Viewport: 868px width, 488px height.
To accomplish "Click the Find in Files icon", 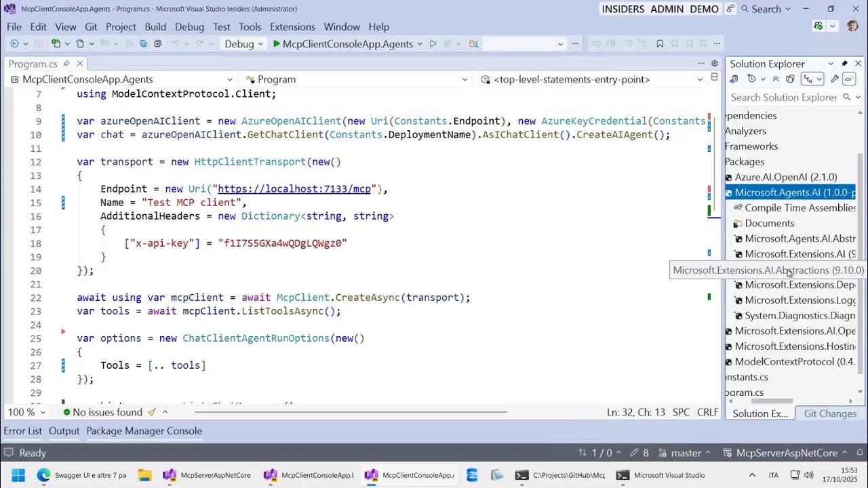I will tap(473, 43).
